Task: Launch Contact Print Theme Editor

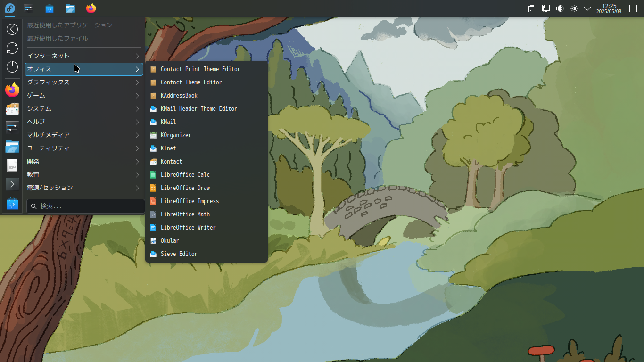Action: [206, 69]
